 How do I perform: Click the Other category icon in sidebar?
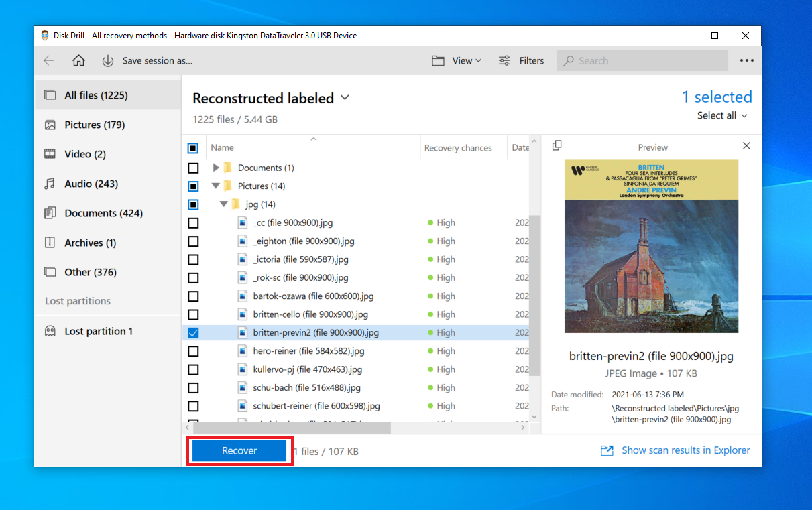pos(50,272)
